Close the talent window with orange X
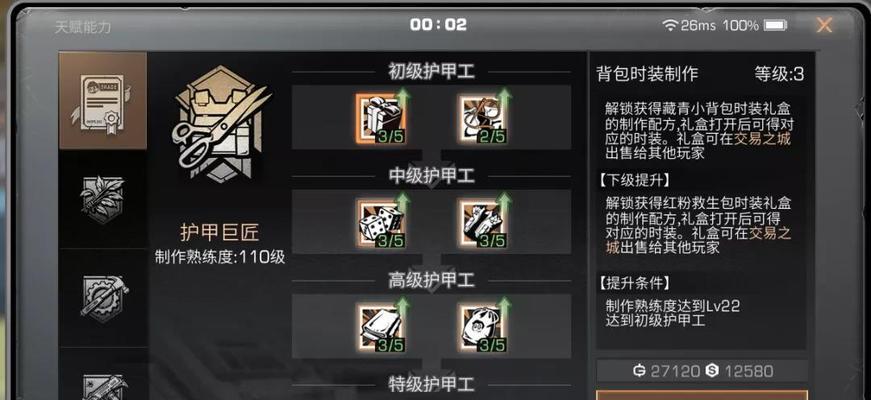 (x=824, y=25)
